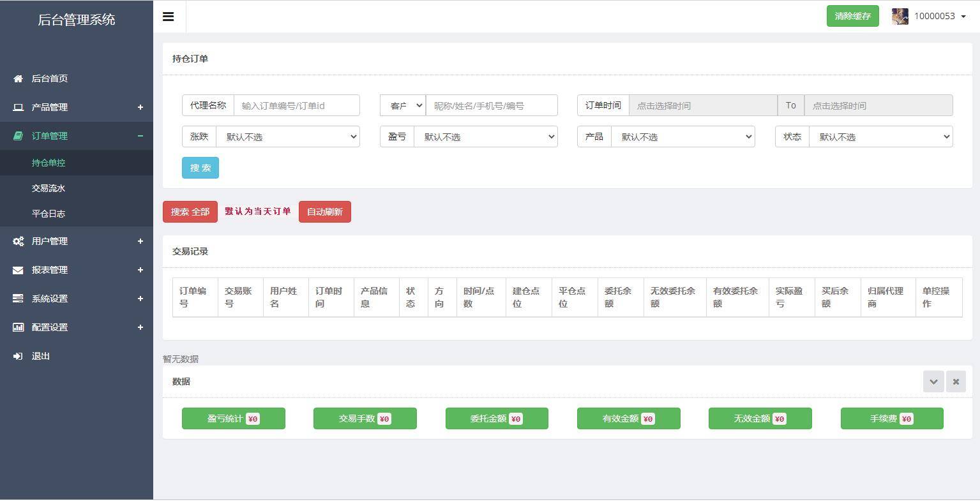Click the 系统设置 list icon
Screen dimensions: 980x502
[x=17, y=299]
